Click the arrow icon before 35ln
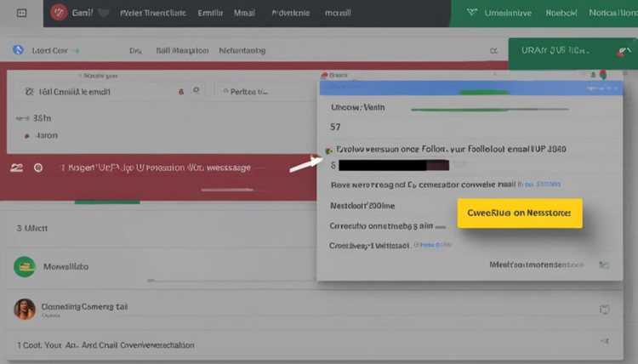 (x=22, y=118)
